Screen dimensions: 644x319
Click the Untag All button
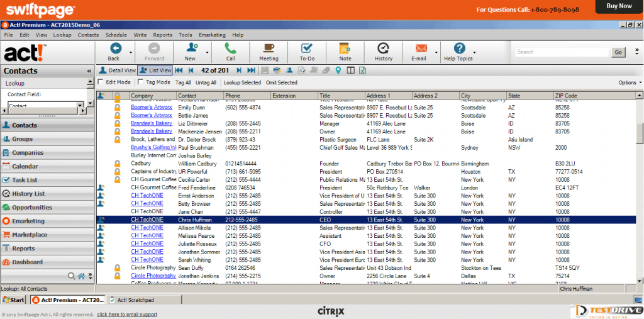point(206,82)
